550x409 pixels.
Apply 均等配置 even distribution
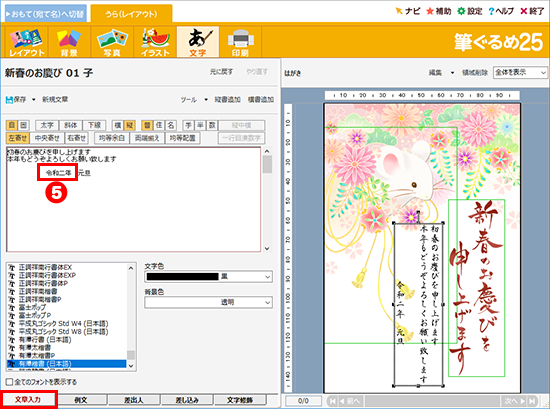coord(182,138)
